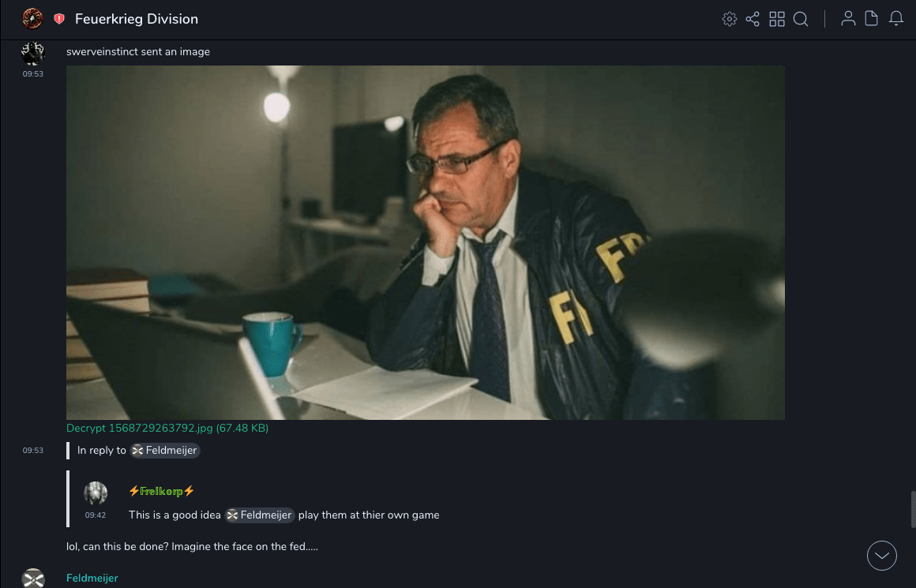Click the red encryption shield warning icon
This screenshot has height=588, width=916.
tap(59, 19)
